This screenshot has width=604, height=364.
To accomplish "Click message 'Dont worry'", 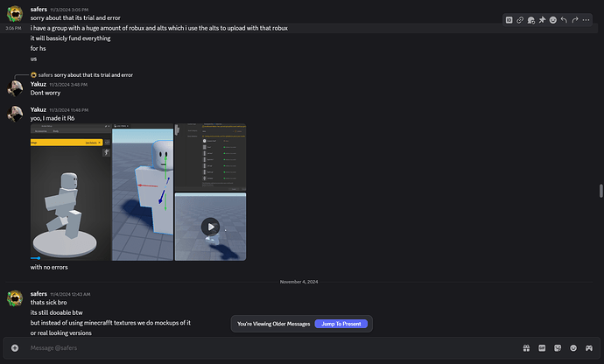I will coord(46,93).
